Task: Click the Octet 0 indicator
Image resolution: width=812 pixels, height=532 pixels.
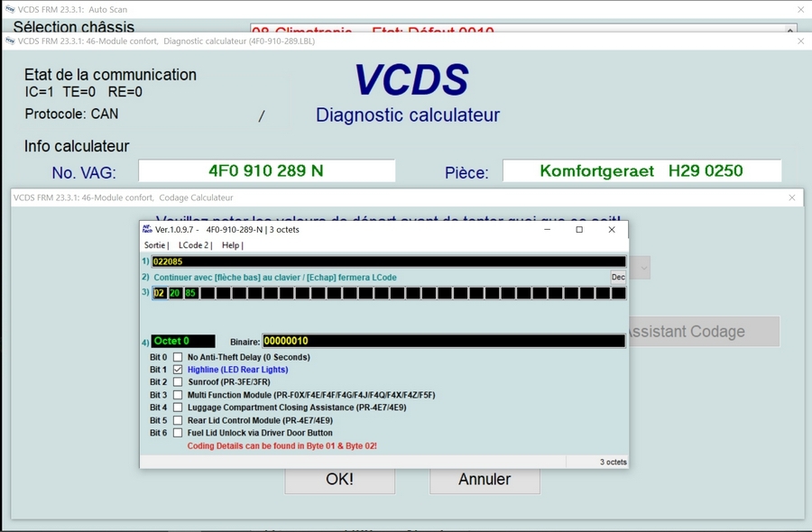Action: tap(183, 341)
